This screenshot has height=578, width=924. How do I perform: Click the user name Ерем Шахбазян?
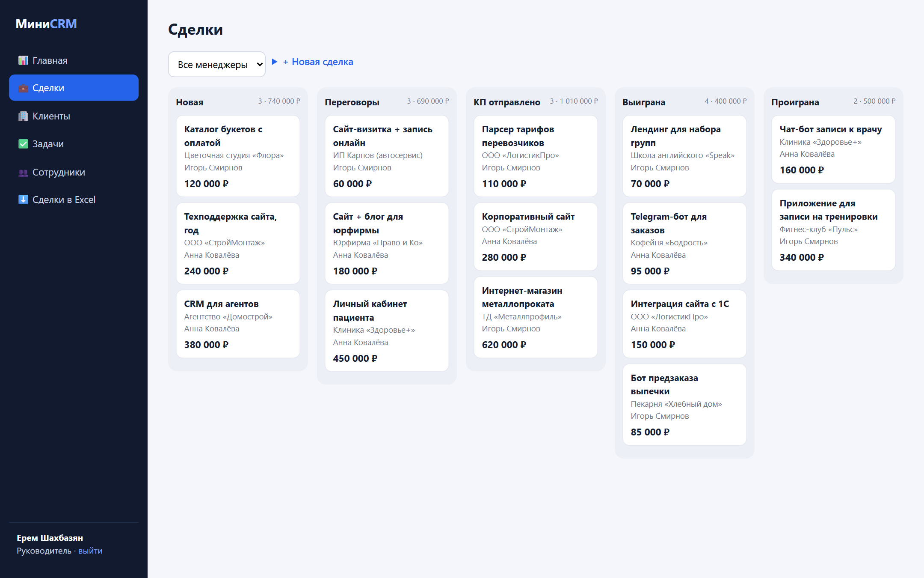[50, 538]
